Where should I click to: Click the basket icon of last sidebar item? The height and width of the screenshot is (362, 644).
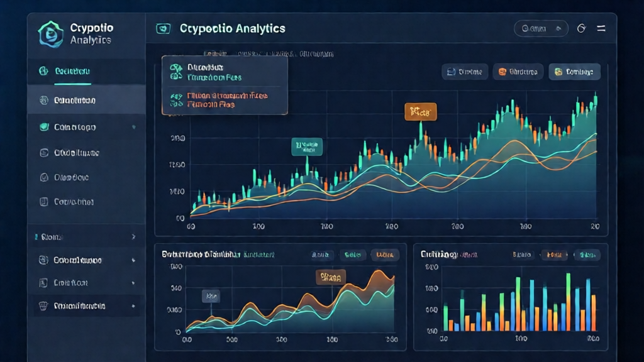(x=43, y=306)
